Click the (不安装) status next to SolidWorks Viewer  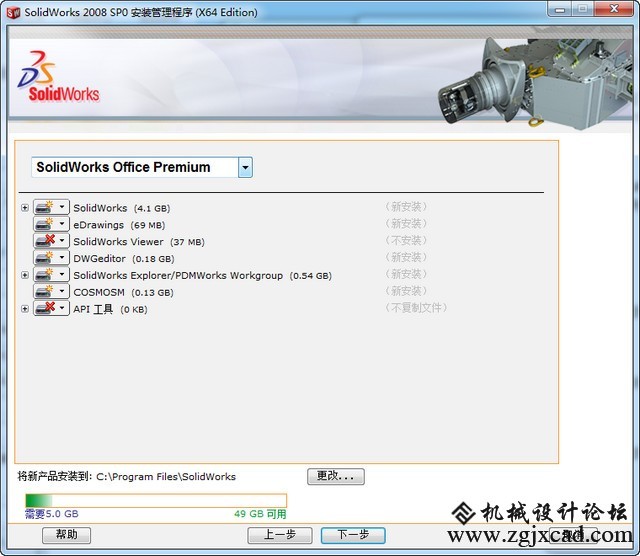406,240
